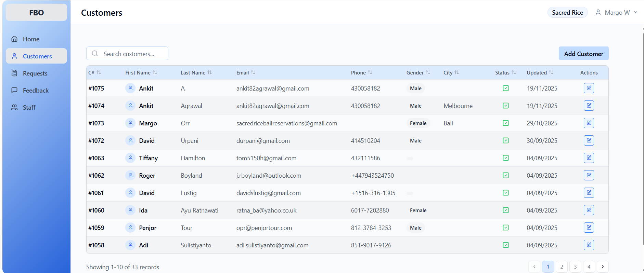Click the Staff people icon
The height and width of the screenshot is (273, 644).
(14, 107)
